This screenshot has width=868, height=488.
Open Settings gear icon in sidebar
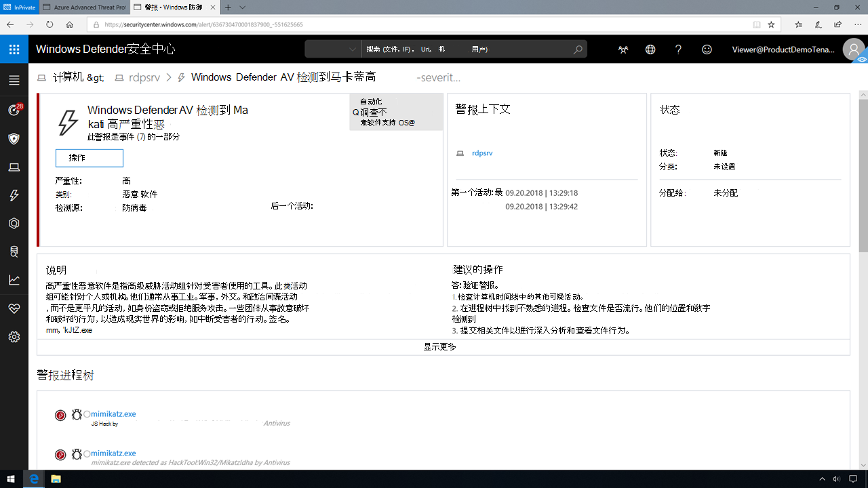(x=14, y=337)
